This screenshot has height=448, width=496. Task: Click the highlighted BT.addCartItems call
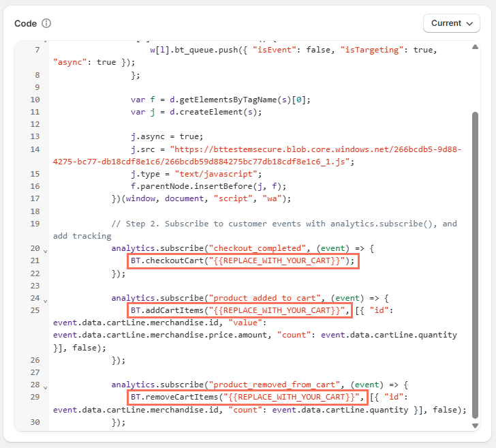(240, 311)
